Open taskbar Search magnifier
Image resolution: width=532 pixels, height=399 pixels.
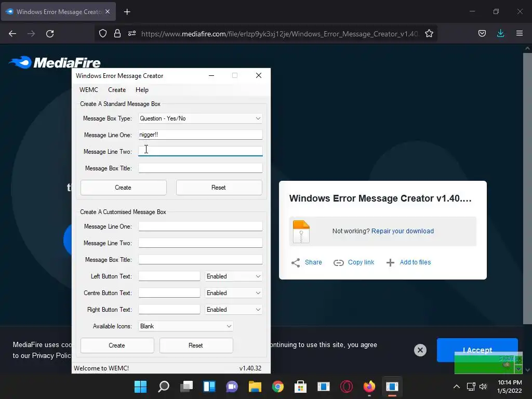tap(164, 387)
